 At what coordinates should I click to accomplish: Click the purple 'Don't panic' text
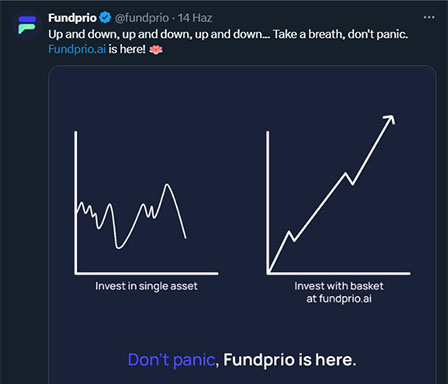pos(171,360)
